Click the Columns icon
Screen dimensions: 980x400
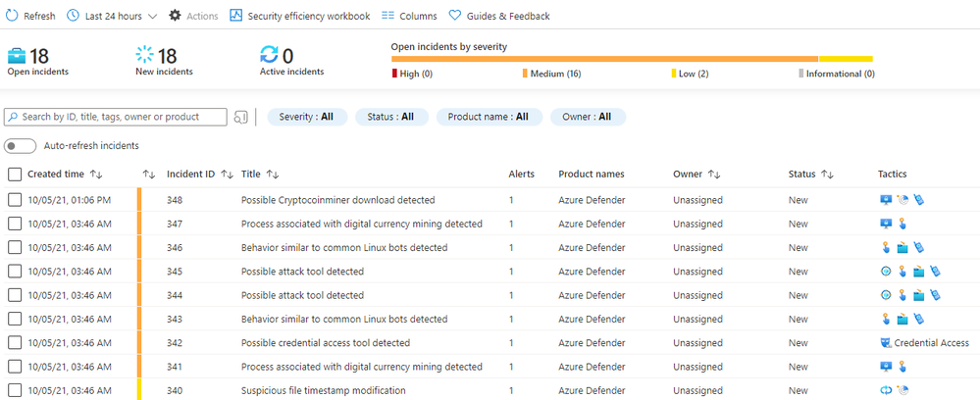[x=388, y=16]
